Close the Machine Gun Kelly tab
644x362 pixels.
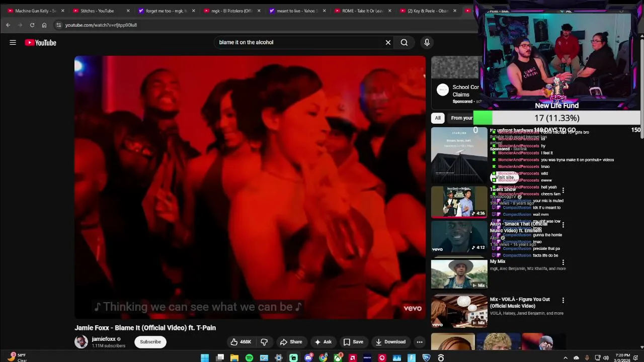click(x=62, y=11)
